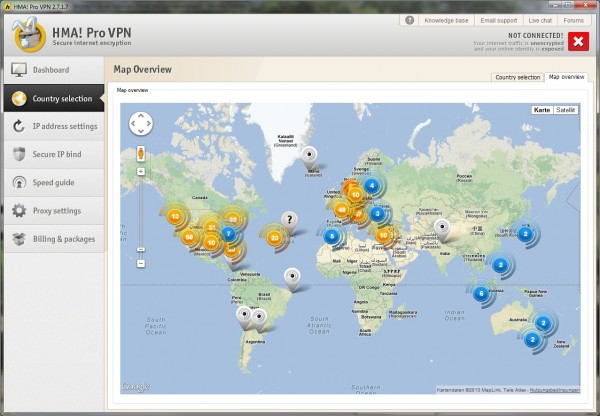Pan the map left with the arrow control
The image size is (600, 416).
133,123
